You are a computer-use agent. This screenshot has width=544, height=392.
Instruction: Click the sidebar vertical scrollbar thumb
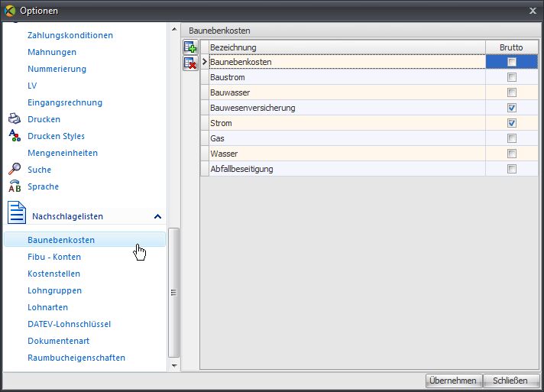click(173, 293)
